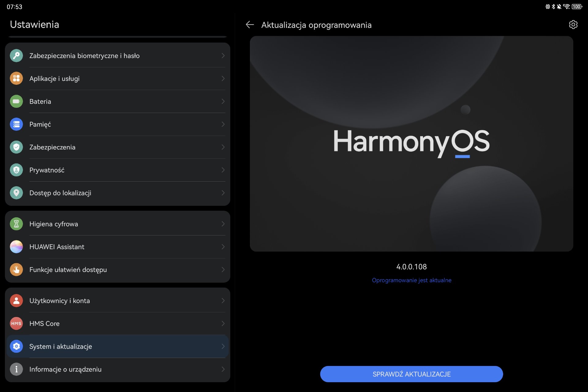The width and height of the screenshot is (588, 392).
Task: Click the chevron on Pamięć row
Action: point(223,124)
